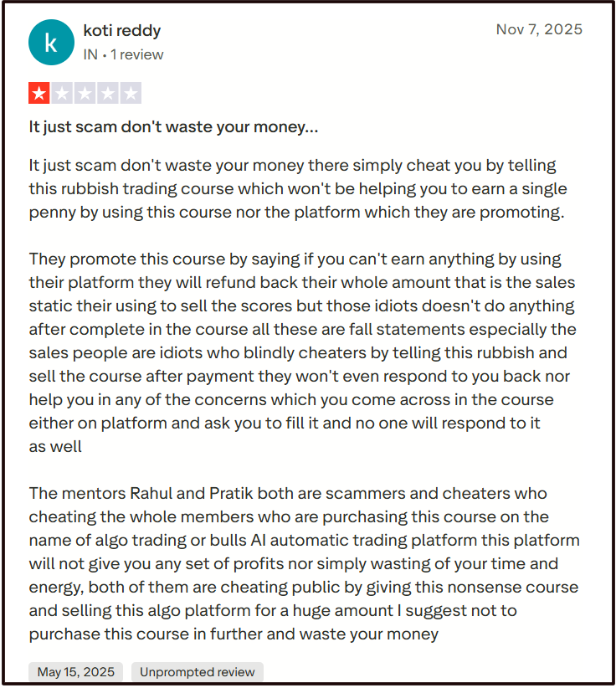Click the teal avatar with letter k
Screen dimensions: 616x688
click(51, 42)
